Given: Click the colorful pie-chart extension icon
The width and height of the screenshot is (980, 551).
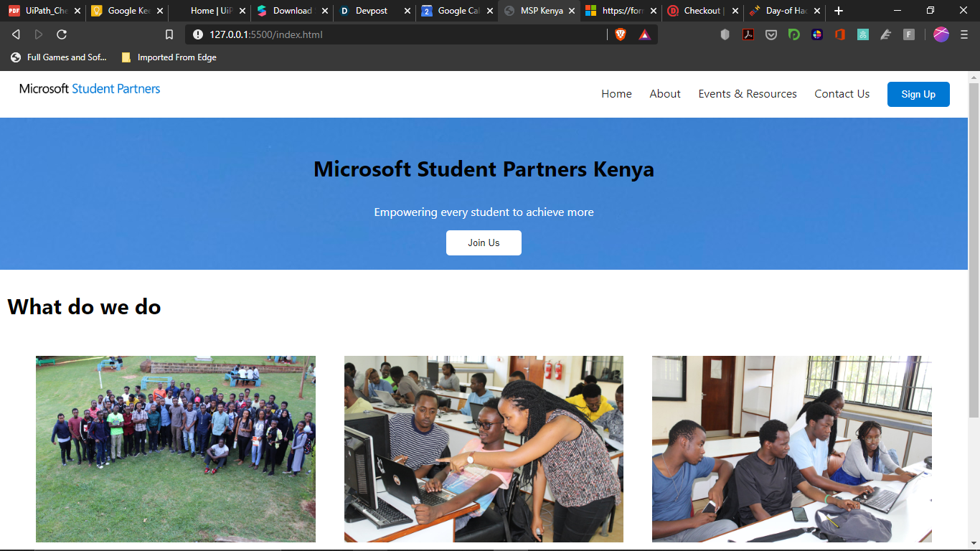Looking at the screenshot, I should [x=817, y=34].
